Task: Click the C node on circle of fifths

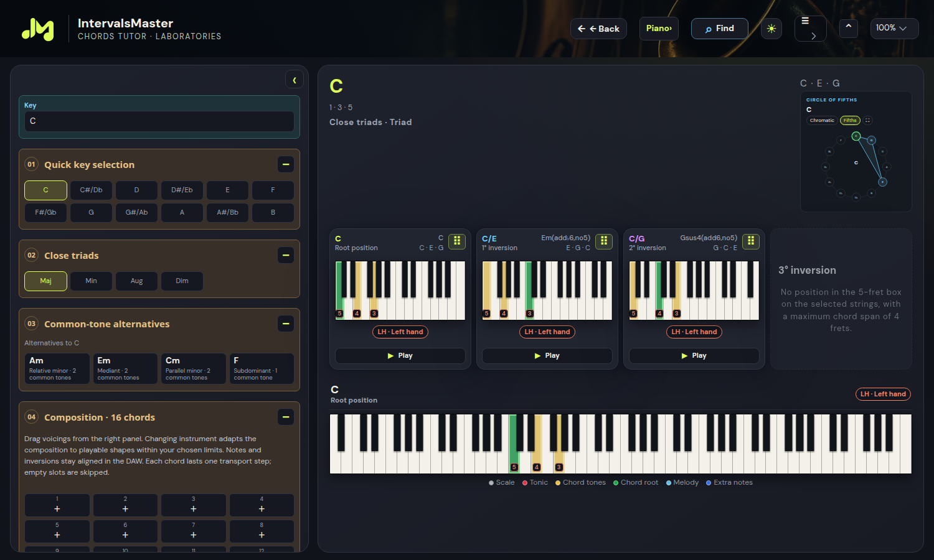Action: pos(856,136)
